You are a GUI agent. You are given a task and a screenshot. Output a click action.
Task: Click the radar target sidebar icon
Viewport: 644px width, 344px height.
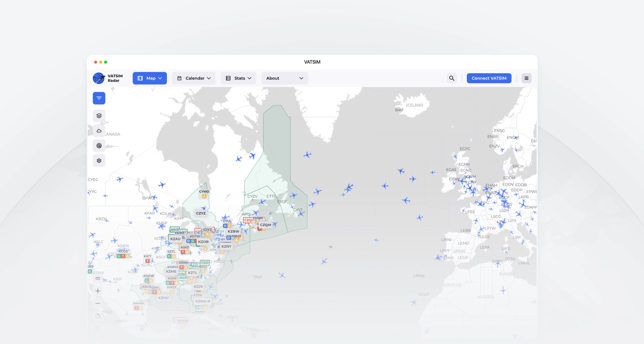click(x=99, y=146)
